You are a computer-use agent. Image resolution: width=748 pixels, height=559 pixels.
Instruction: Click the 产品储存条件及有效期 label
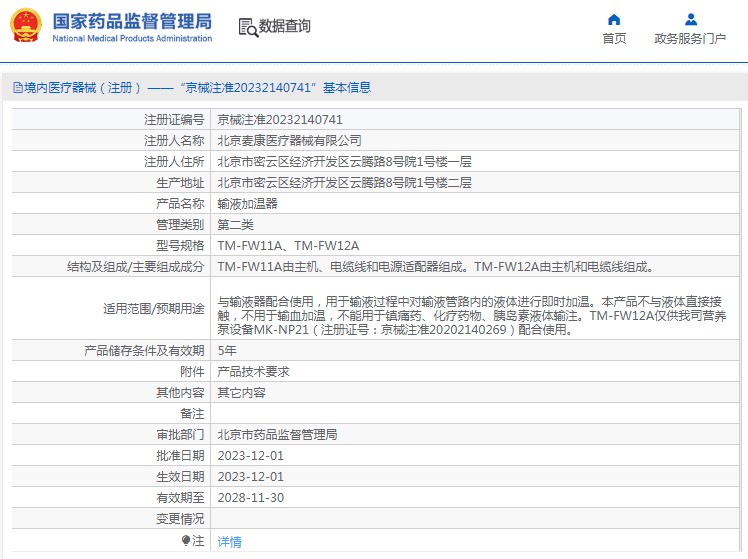coord(144,351)
